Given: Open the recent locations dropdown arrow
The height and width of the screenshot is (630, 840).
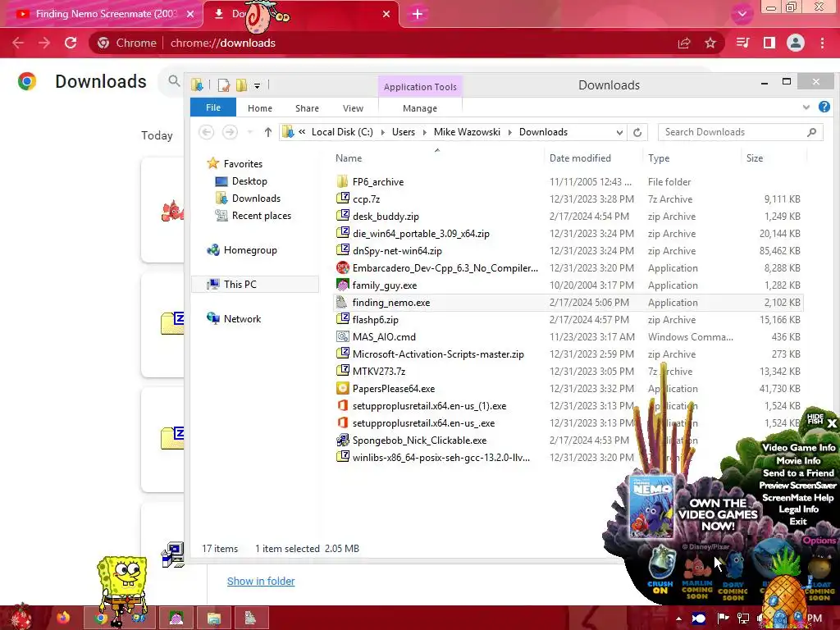Looking at the screenshot, I should pyautogui.click(x=249, y=132).
